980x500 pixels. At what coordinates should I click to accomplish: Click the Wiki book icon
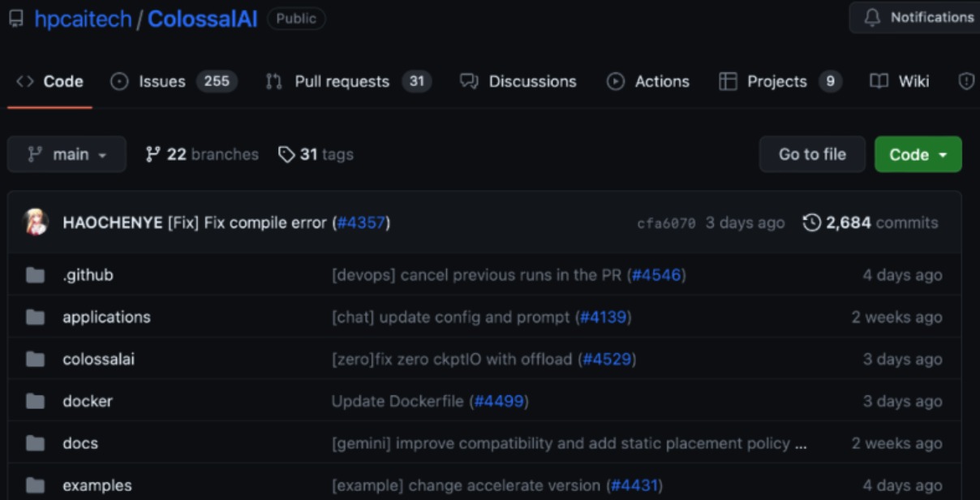[x=879, y=81]
